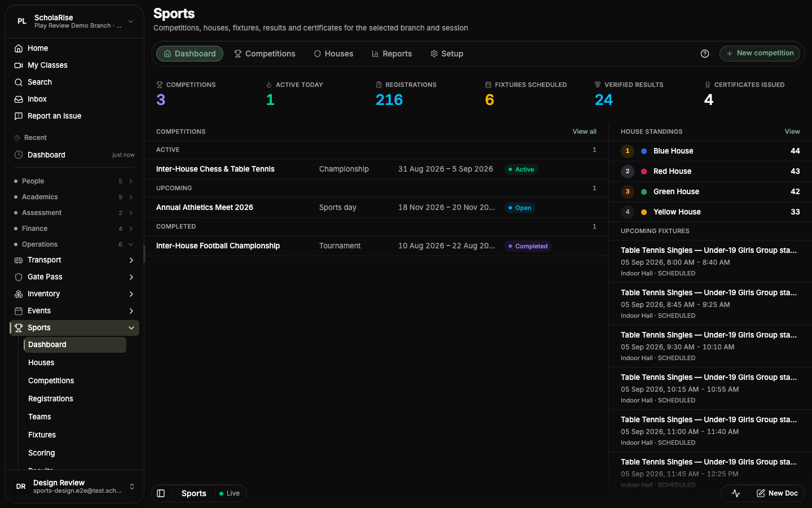Viewport: 812px width, 508px height.
Task: Open the 8:00 AM Table Tennis fixture
Action: pos(710,261)
